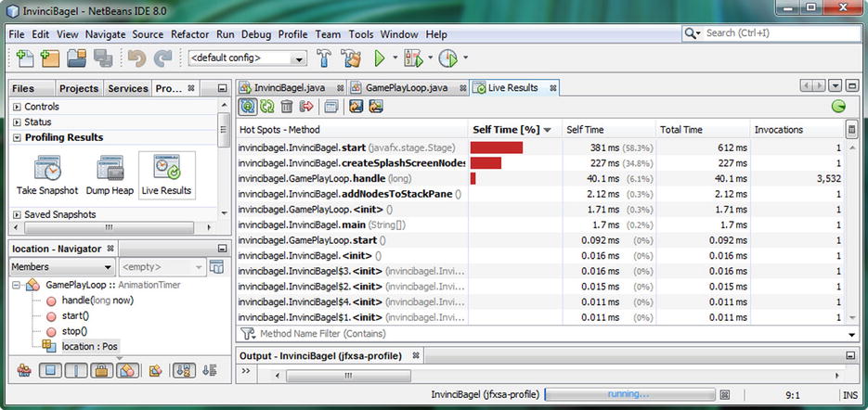The width and height of the screenshot is (868, 410).
Task: Toggle Sort by Source in Navigator
Action: click(209, 371)
